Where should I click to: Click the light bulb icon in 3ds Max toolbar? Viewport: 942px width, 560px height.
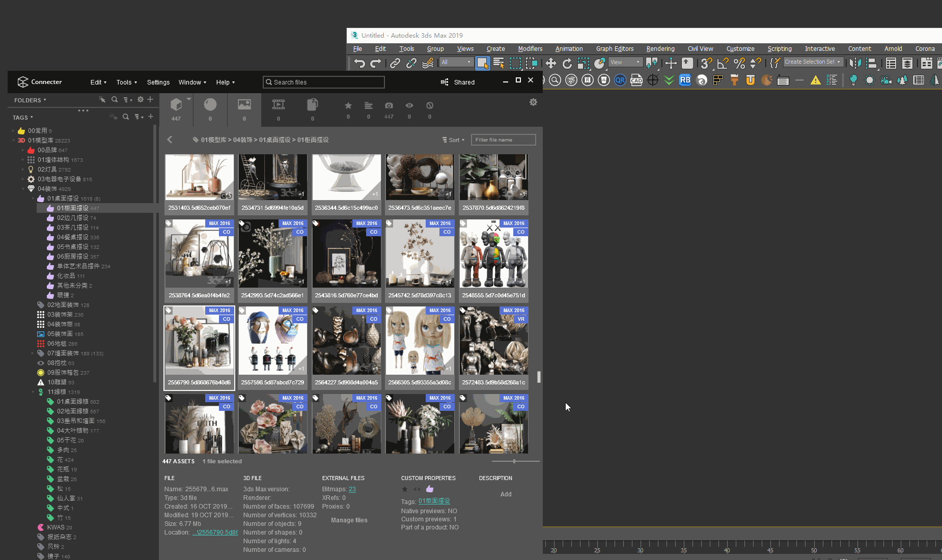tap(853, 80)
